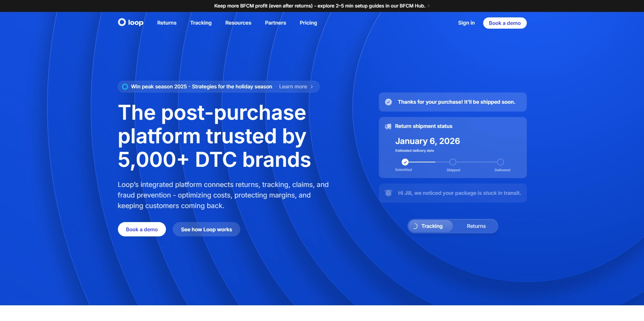Image resolution: width=644 pixels, height=321 pixels.
Task: Click the Shipped step marker
Action: pos(453,162)
